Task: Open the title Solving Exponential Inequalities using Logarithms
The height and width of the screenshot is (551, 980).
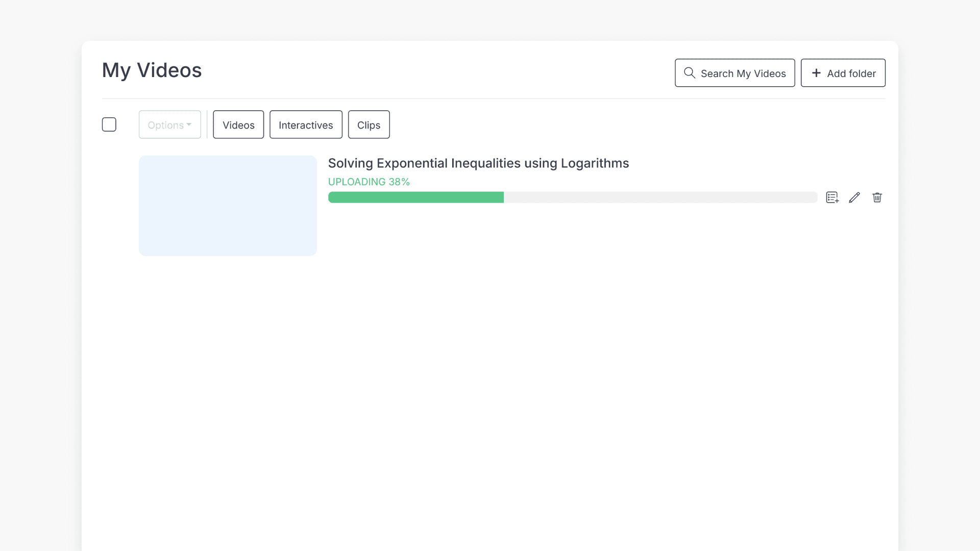Action: pos(478,163)
